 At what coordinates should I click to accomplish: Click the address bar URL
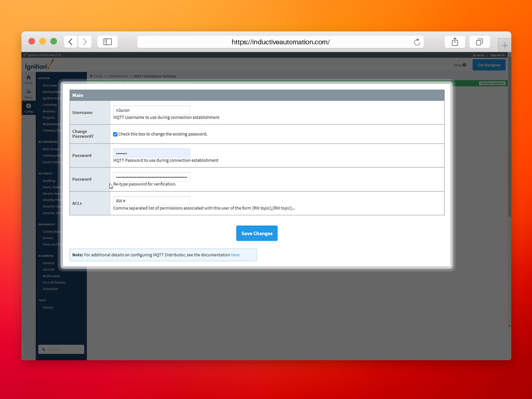click(280, 42)
